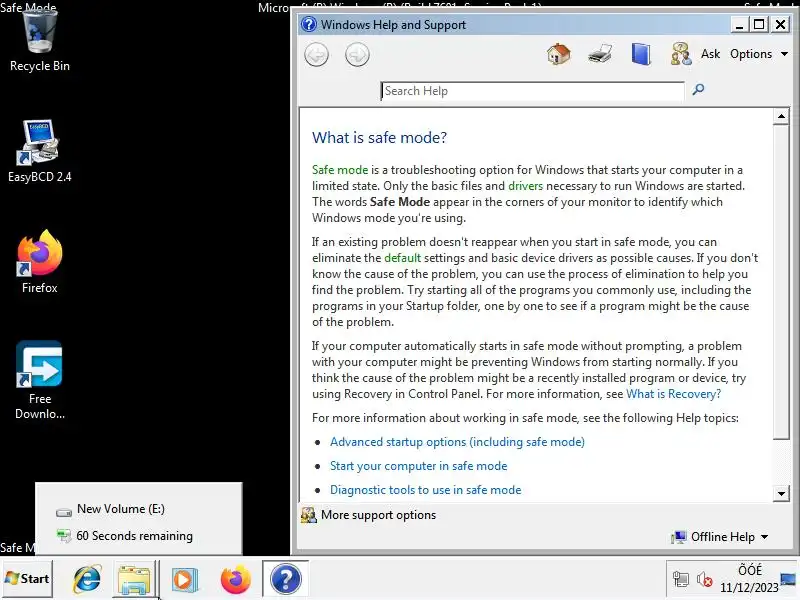Browse Help contents book icon
800x600 pixels.
[x=641, y=54]
